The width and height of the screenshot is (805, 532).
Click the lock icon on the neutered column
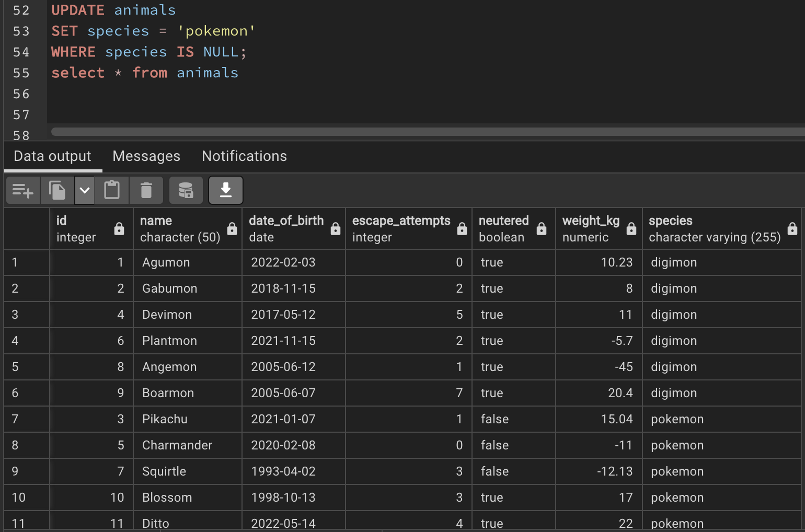540,229
